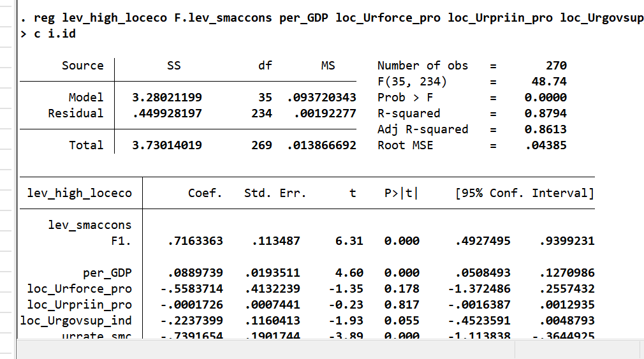Image resolution: width=644 pixels, height=359 pixels.
Task: Click the lev_high_loceco dependent variable header
Action: point(80,193)
